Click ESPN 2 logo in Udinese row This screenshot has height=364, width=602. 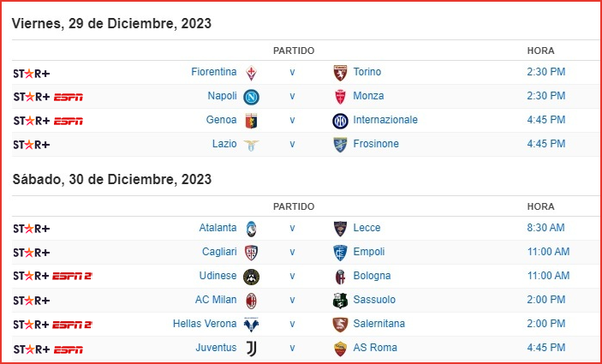pos(72,277)
